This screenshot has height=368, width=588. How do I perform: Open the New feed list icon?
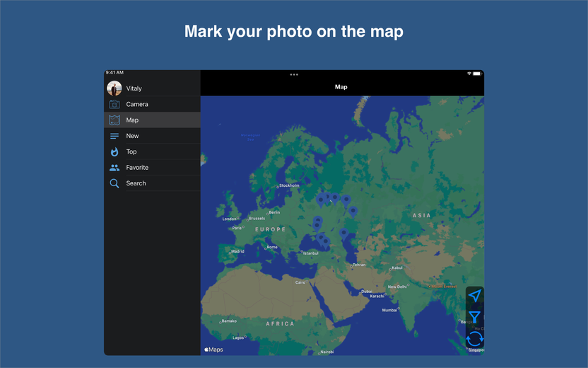114,136
